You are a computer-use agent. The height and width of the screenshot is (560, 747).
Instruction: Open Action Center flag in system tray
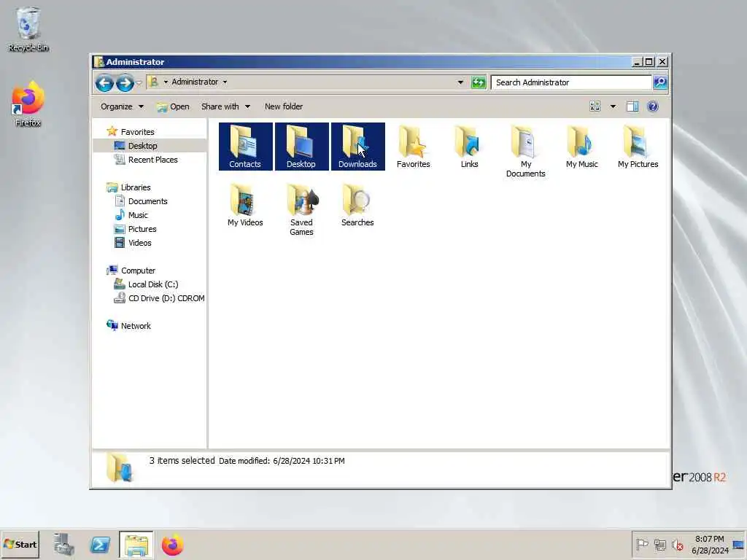(x=642, y=544)
